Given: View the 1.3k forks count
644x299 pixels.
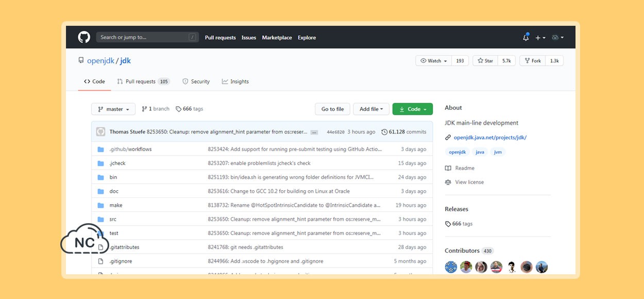Looking at the screenshot, I should tap(554, 61).
